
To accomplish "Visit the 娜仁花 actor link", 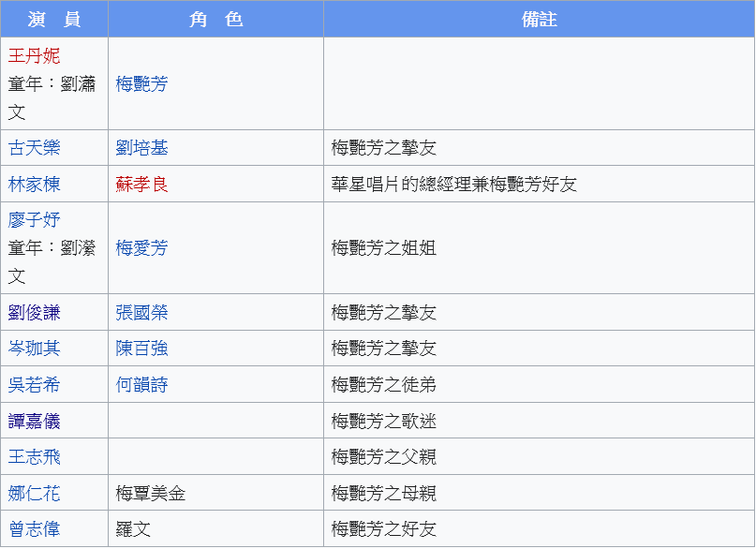I will pos(35,493).
